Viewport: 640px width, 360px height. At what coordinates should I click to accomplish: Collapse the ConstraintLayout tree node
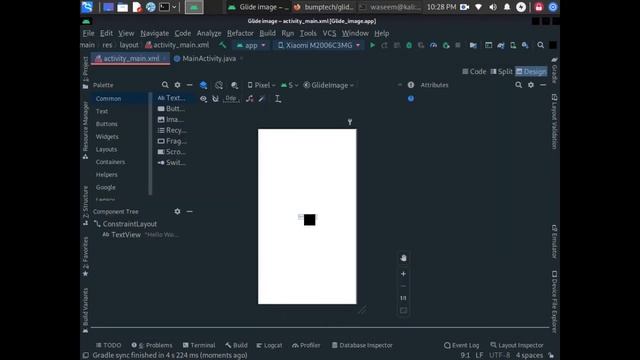[x=97, y=224]
